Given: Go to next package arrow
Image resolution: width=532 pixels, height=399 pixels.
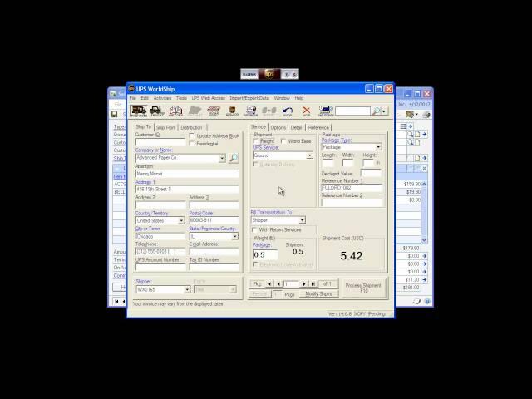Looking at the screenshot, I should point(304,284).
